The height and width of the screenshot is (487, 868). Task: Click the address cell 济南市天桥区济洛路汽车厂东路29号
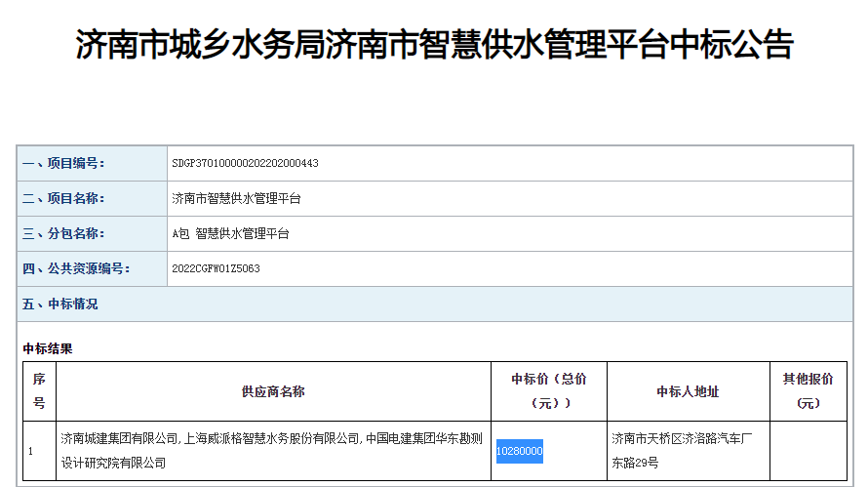point(689,451)
